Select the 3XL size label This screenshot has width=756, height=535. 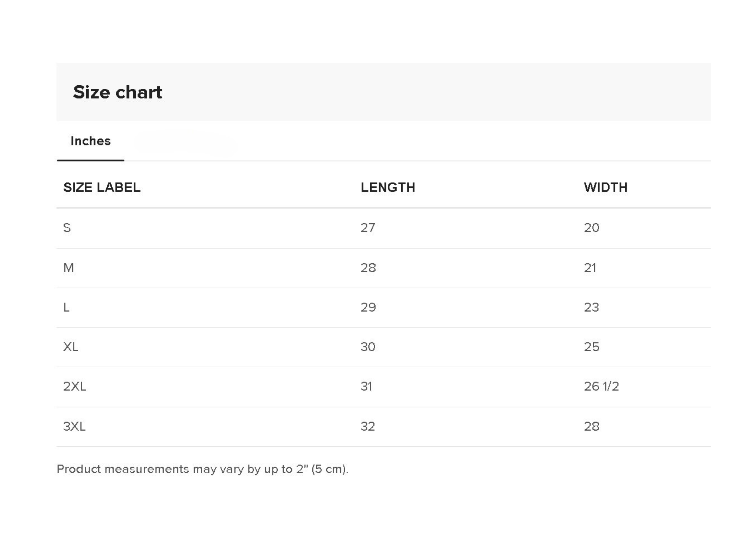(x=74, y=427)
